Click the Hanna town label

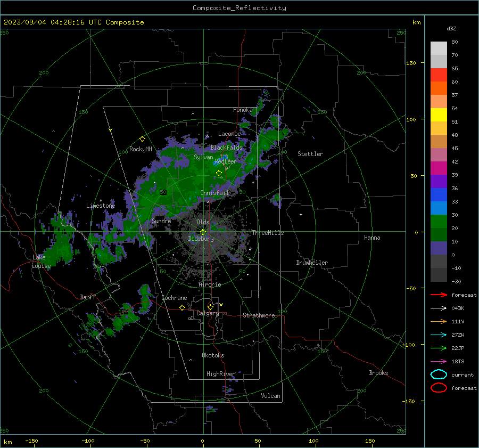(x=372, y=238)
